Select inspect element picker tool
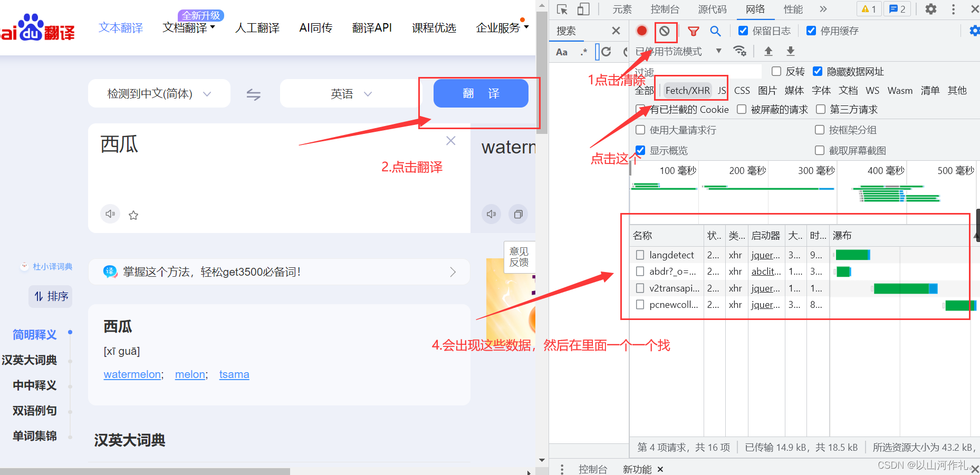 click(x=562, y=9)
